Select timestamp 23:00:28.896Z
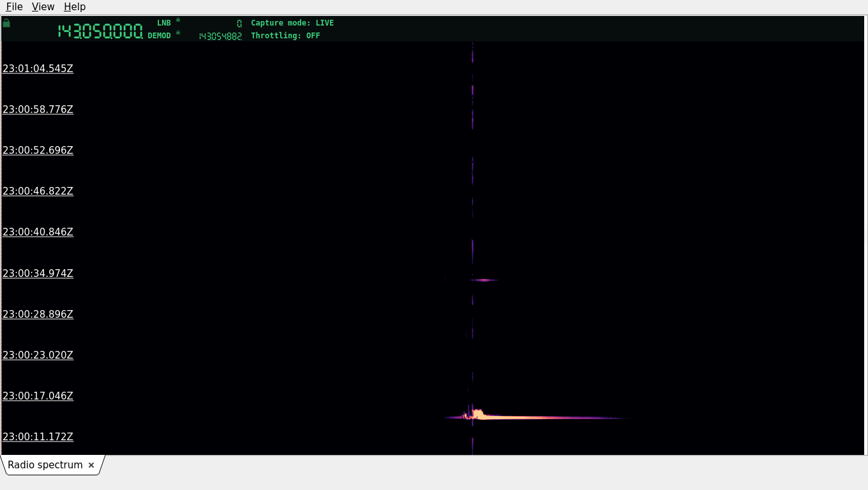The height and width of the screenshot is (490, 868). [38, 315]
